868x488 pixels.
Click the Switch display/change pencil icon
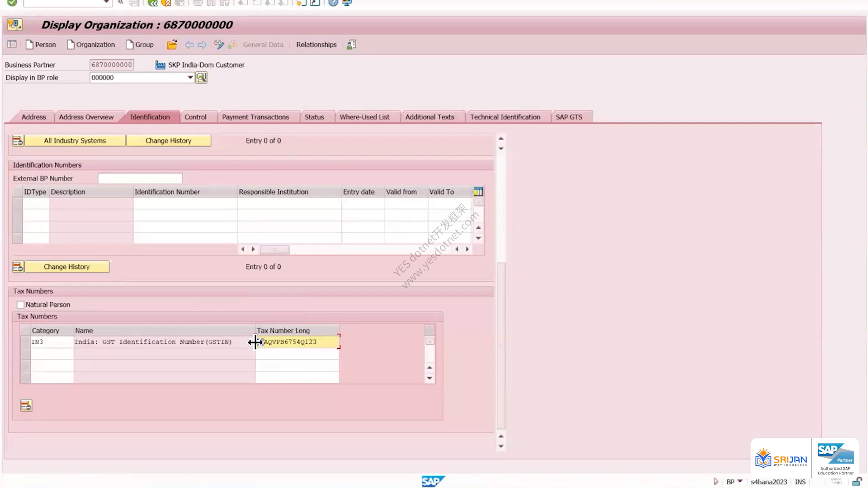219,45
